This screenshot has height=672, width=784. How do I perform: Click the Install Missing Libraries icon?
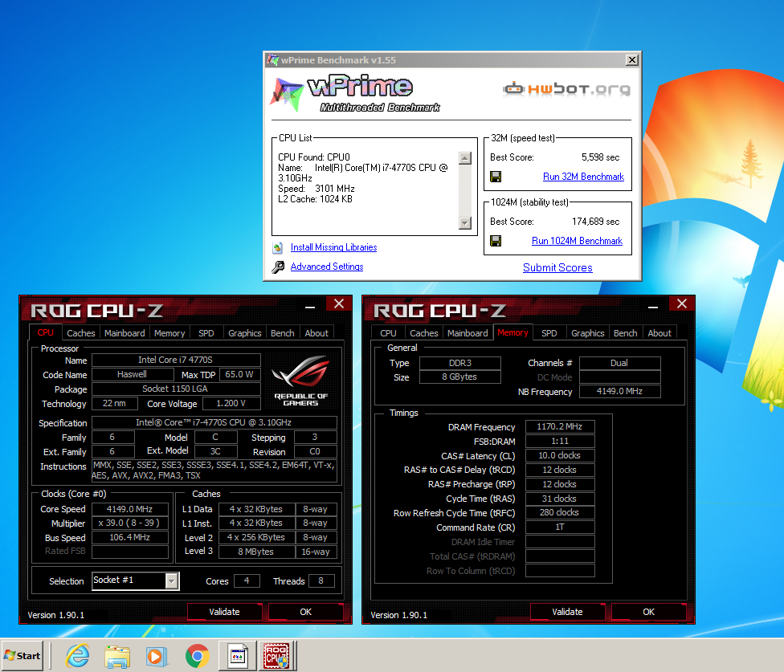[277, 247]
